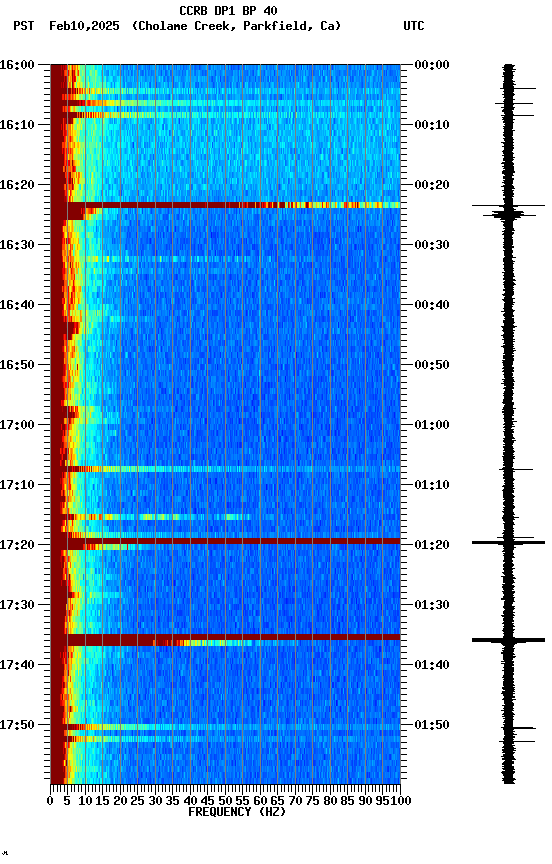This screenshot has width=552, height=864.
Task: Click the PST time label "17:40"
Action: (x=17, y=665)
